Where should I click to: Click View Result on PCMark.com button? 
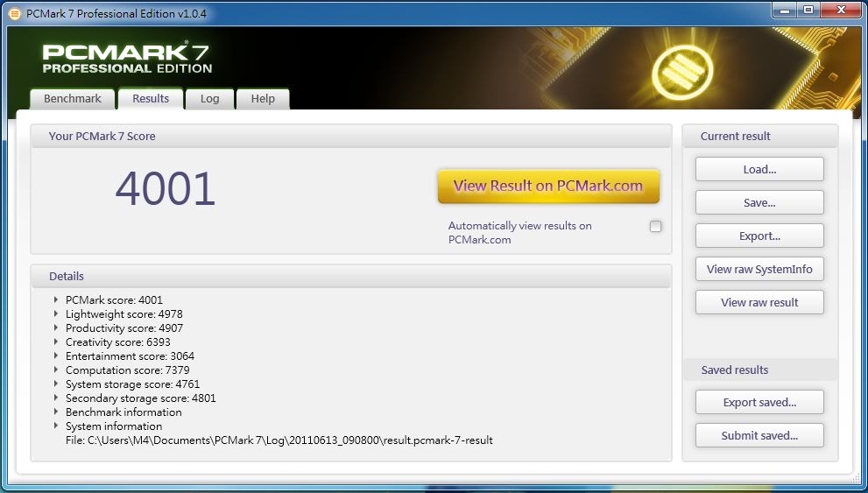[547, 187]
